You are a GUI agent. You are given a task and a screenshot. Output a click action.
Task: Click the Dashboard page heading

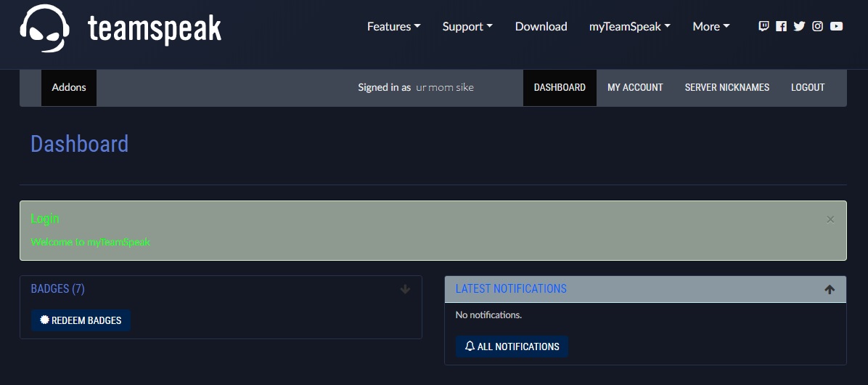(79, 144)
